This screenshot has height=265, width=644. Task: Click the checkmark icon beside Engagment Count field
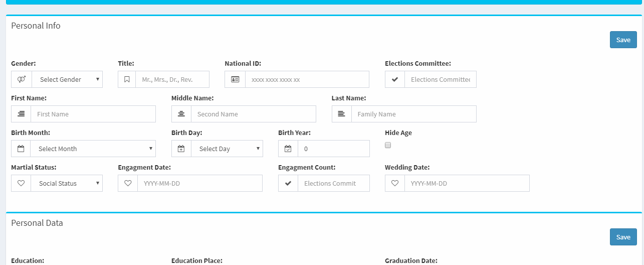click(x=288, y=183)
